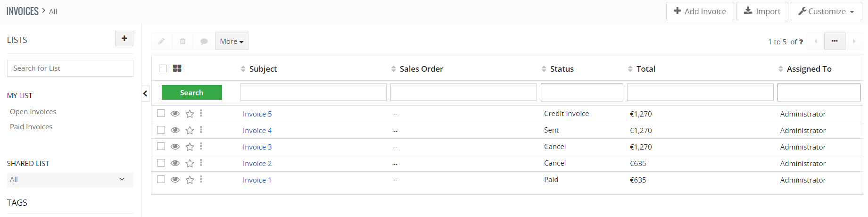
Task: Open the Invoice 5 link
Action: pos(257,114)
